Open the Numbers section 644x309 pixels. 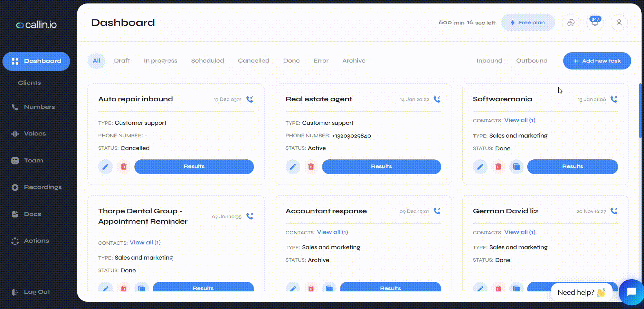coord(33,107)
